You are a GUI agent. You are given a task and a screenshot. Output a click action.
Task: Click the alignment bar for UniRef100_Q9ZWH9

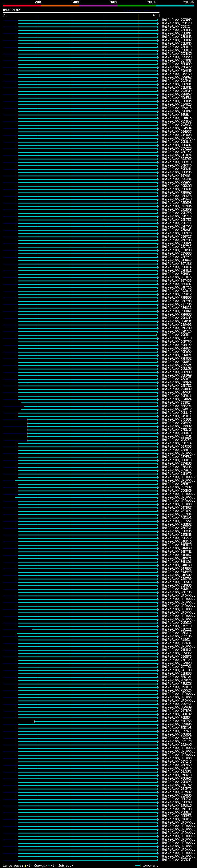(x=88, y=20)
